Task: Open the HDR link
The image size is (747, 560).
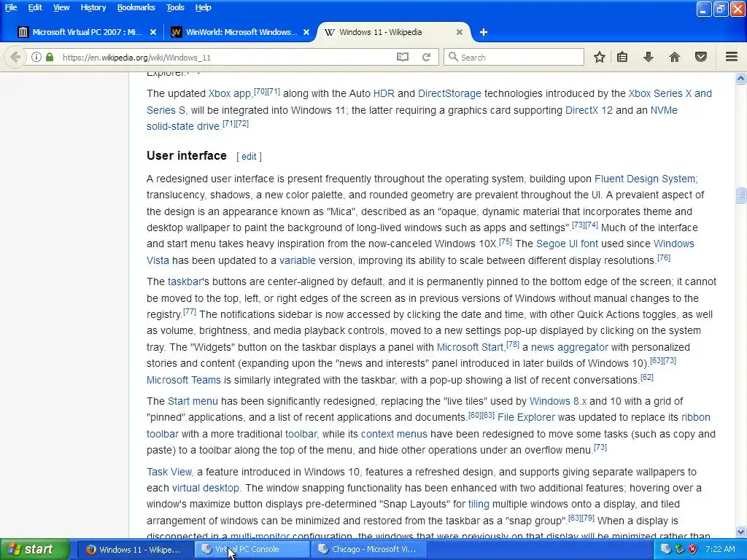Action: coord(384,94)
